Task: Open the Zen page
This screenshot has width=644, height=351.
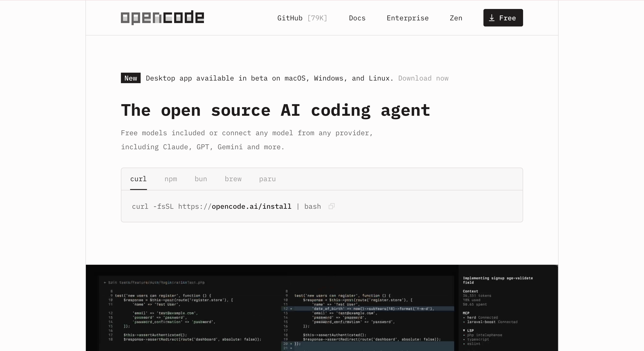Action: tap(455, 18)
